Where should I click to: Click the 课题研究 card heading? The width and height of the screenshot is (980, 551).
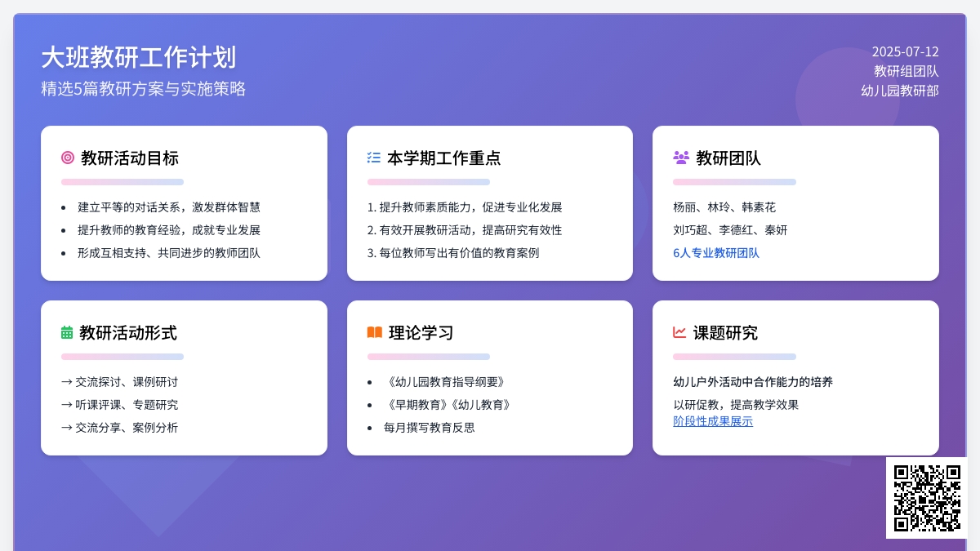click(x=725, y=332)
